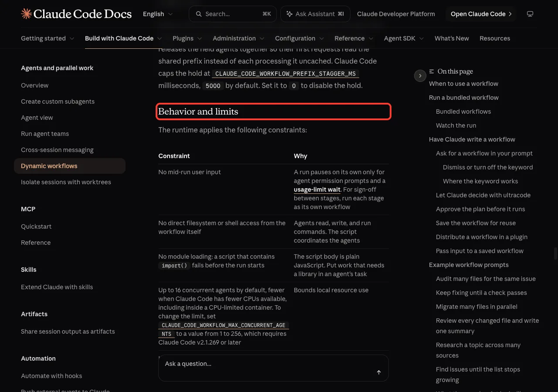Image resolution: width=558 pixels, height=392 pixels.
Task: Open Overview in the sidebar
Action: pyautogui.click(x=35, y=85)
